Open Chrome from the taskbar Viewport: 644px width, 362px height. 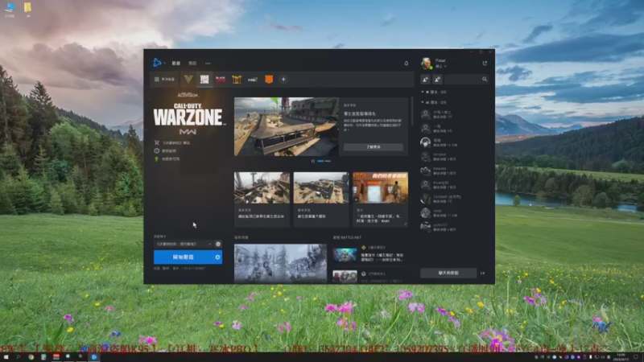coord(31,357)
